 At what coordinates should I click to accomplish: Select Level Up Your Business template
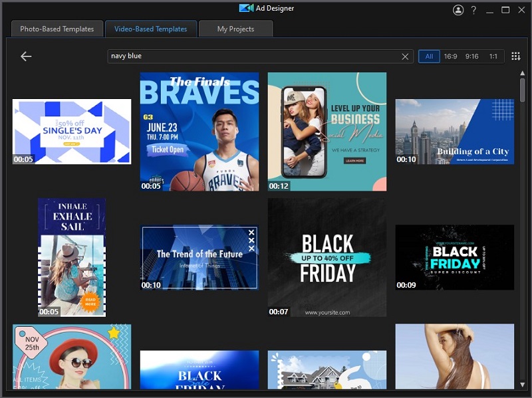[x=327, y=132]
